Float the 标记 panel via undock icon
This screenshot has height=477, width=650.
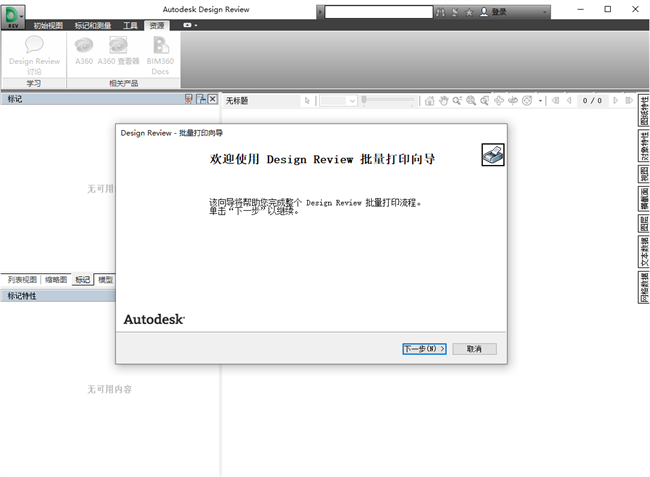point(201,99)
